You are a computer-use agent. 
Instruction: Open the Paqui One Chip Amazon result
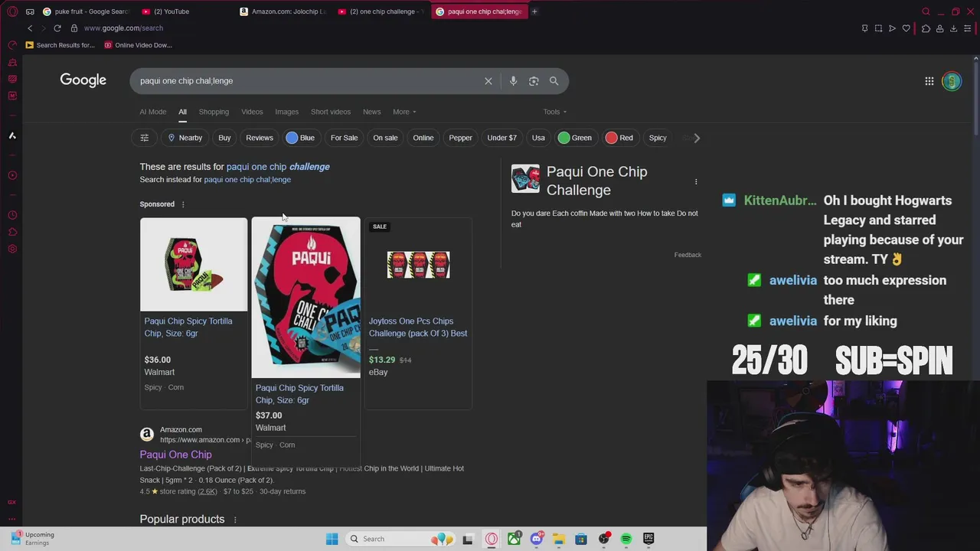click(x=175, y=455)
